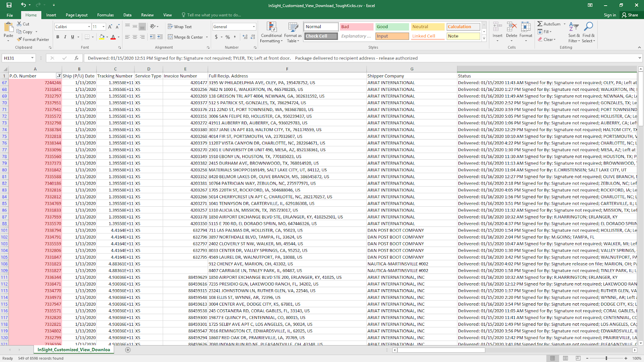Screen dimensions: 644x362
Task: Toggle Italic formatting
Action: tap(65, 37)
